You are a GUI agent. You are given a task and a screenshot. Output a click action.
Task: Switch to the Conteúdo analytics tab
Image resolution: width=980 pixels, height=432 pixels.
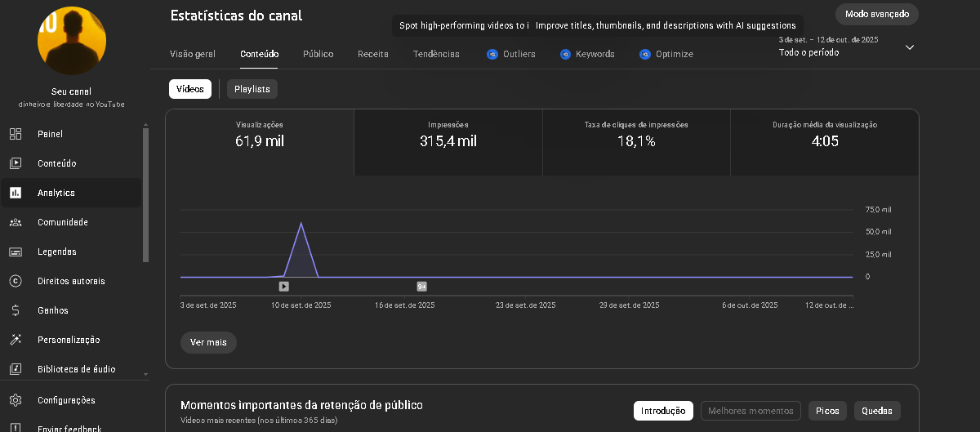tap(260, 54)
